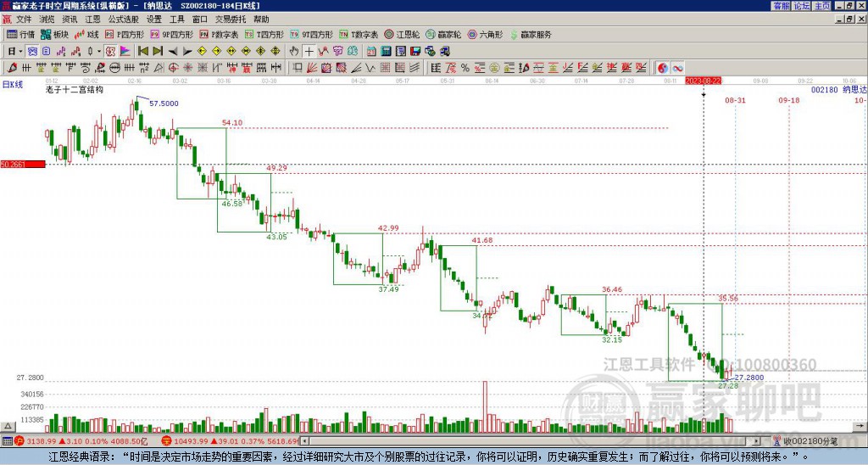Jump to last bar with skip-to-end icon
The image size is (868, 465).
[x=158, y=52]
